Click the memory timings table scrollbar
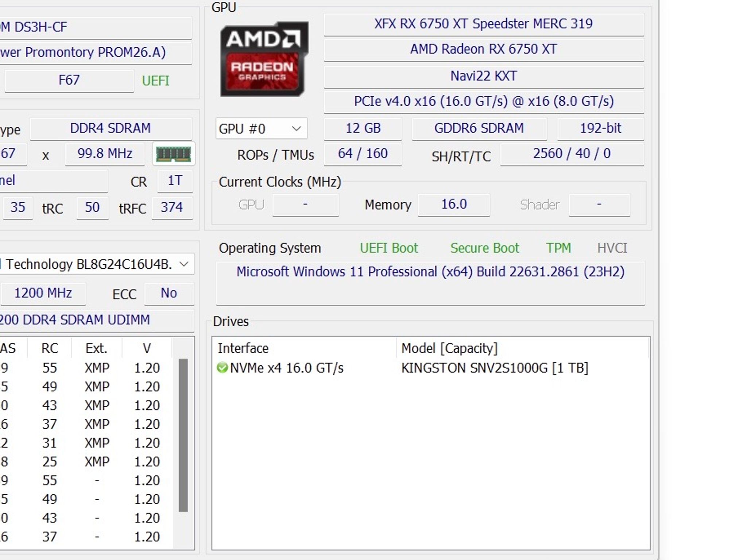The image size is (747, 560). click(183, 435)
